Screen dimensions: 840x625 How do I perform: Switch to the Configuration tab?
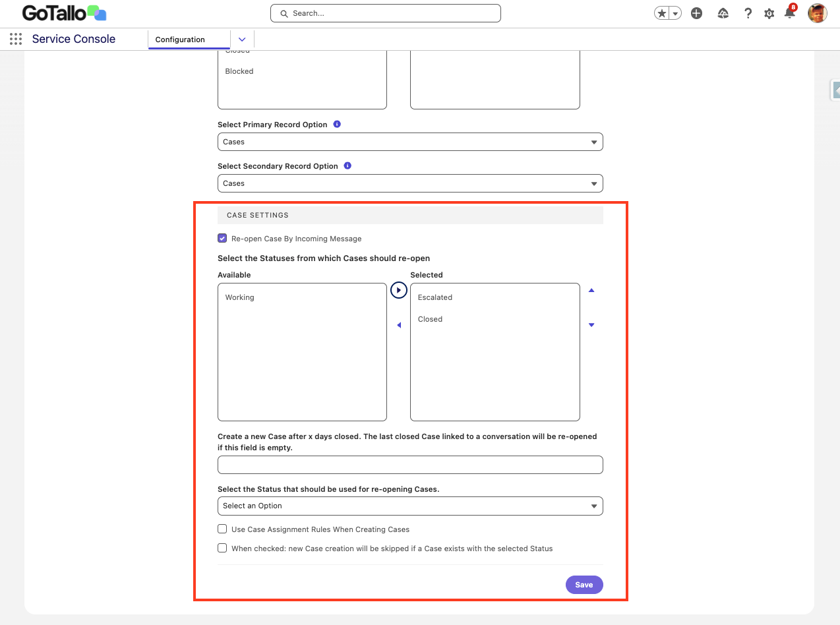point(180,40)
